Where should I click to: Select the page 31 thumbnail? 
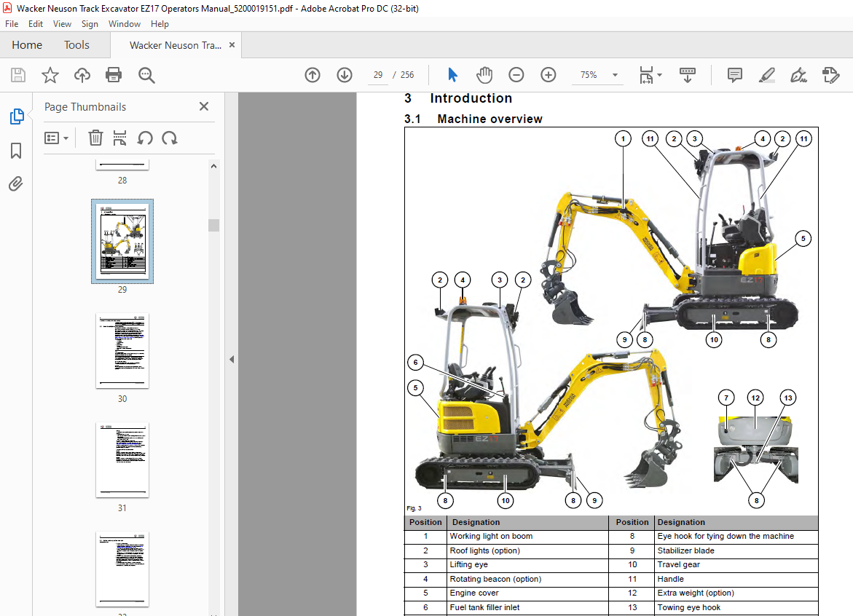click(x=122, y=460)
